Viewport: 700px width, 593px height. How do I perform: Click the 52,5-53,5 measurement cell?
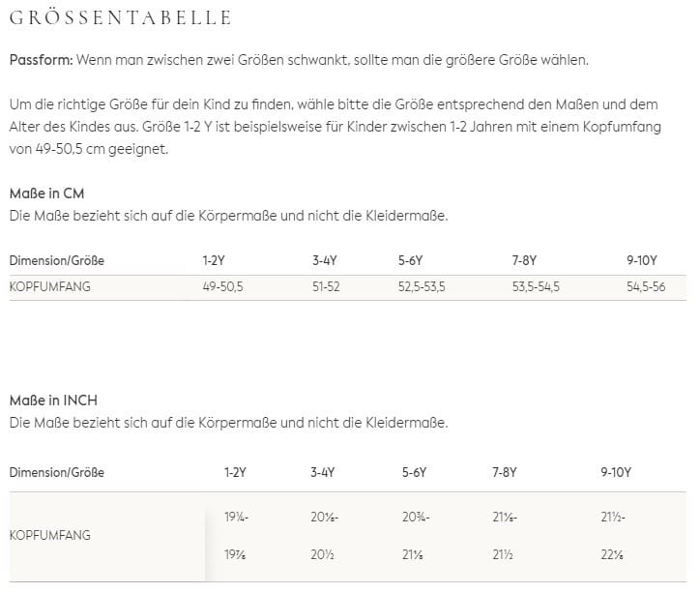click(x=422, y=287)
